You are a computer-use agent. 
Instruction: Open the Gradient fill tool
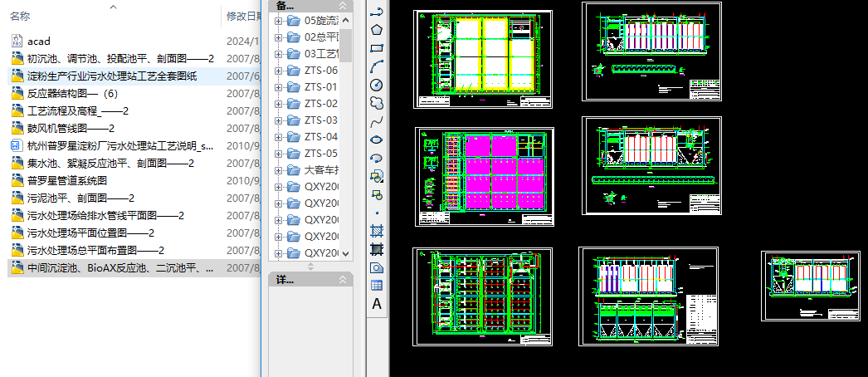coord(377,249)
